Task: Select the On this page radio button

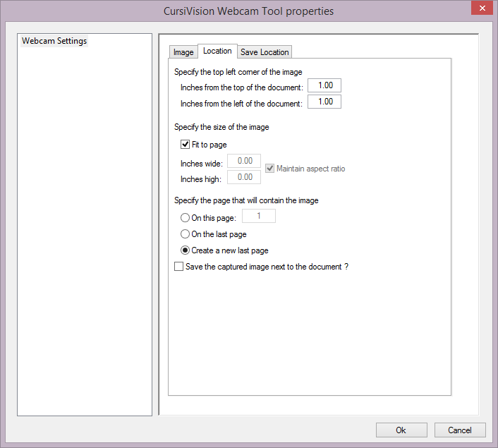Action: click(185, 219)
